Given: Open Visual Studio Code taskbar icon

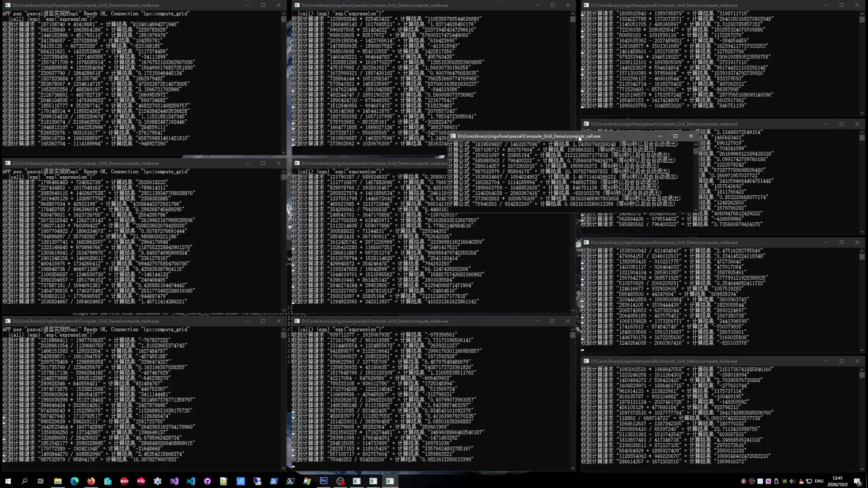Looking at the screenshot, I should (x=191, y=481).
